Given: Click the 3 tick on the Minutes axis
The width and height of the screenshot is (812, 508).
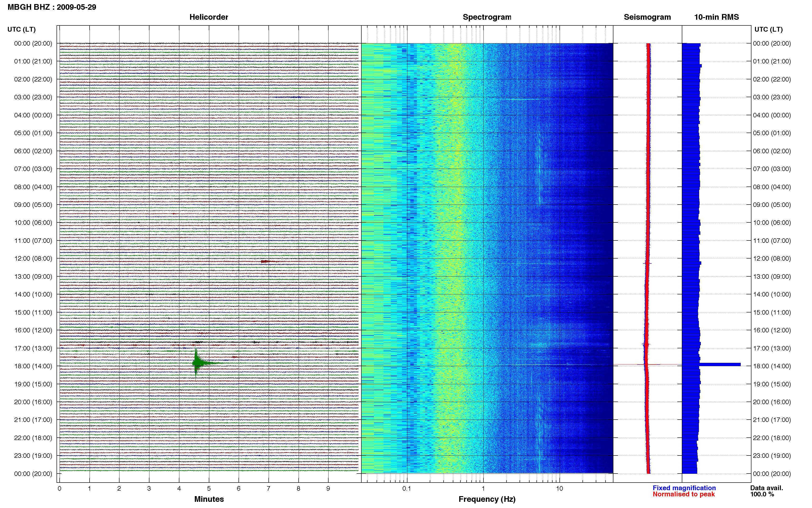Looking at the screenshot, I should click(x=149, y=489).
